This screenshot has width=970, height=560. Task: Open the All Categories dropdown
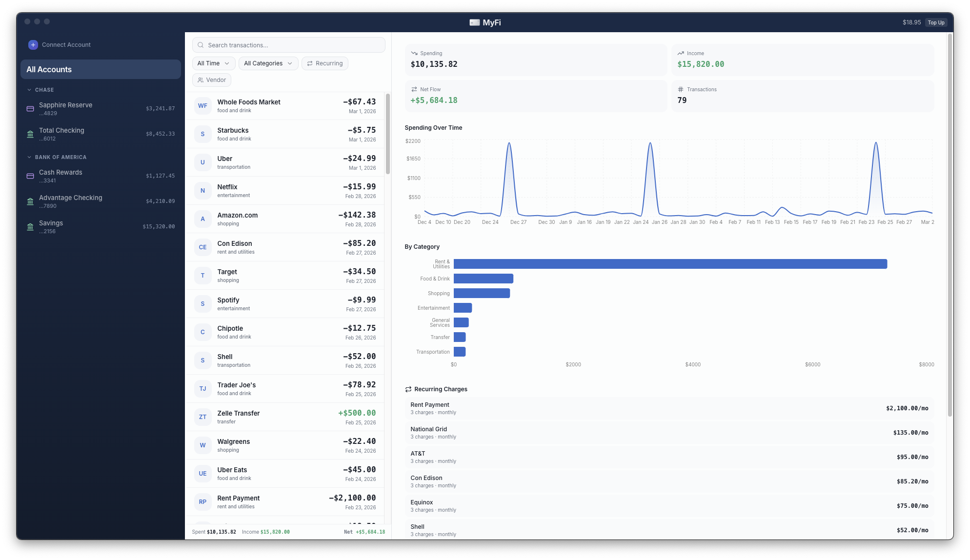268,63
